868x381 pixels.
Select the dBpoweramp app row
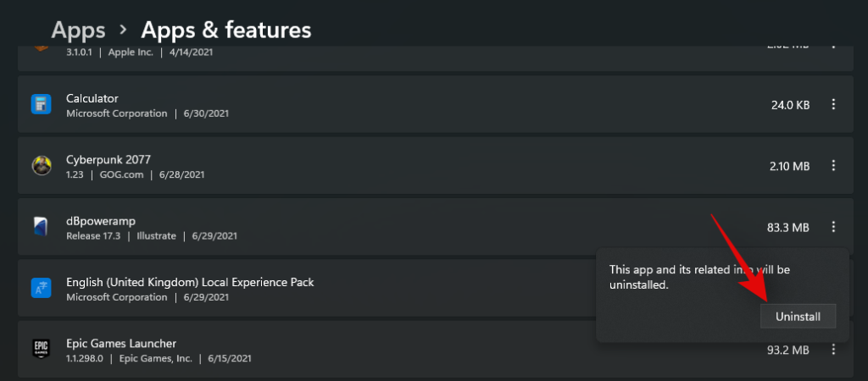pos(424,227)
